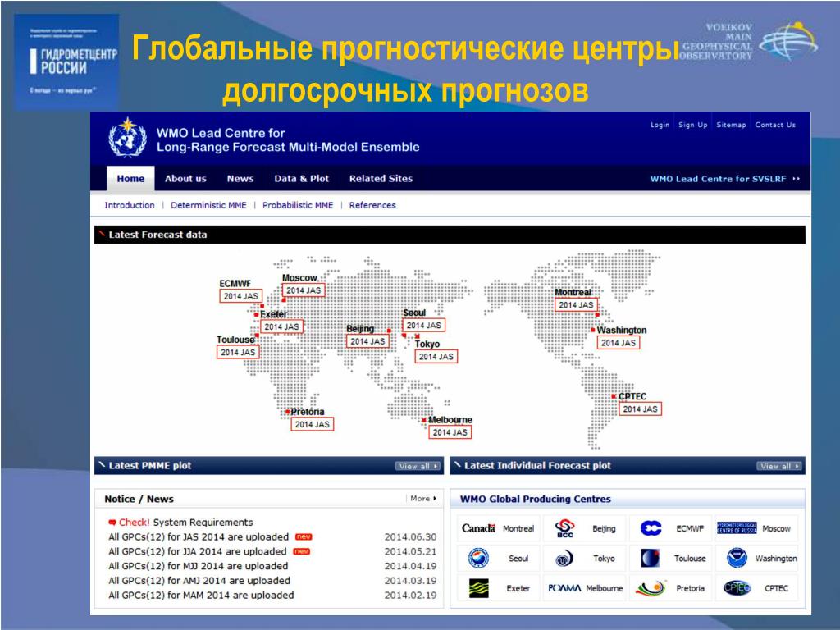This screenshot has width=840, height=630.
Task: Open Pretoria 2014 JAS forecast box
Action: (x=313, y=424)
